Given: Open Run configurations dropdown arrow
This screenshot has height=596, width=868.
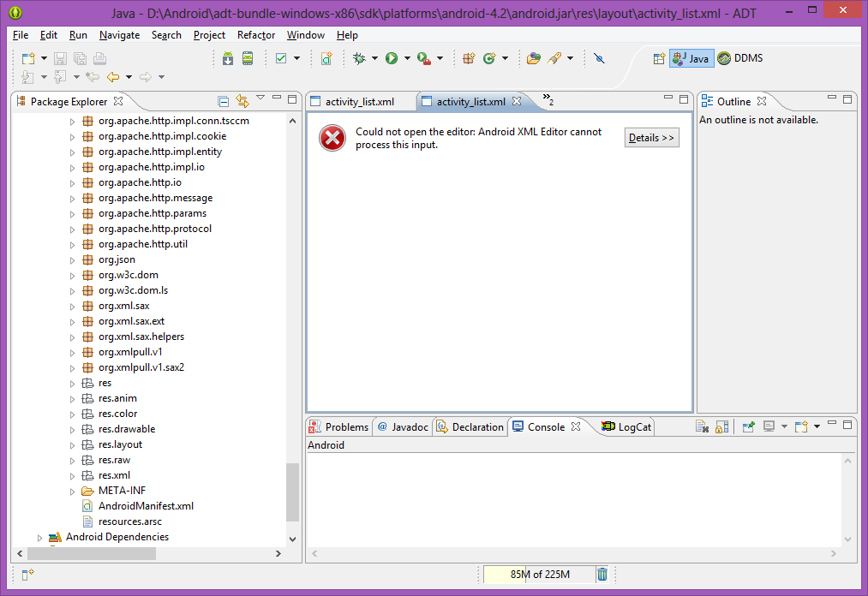Looking at the screenshot, I should click(407, 58).
